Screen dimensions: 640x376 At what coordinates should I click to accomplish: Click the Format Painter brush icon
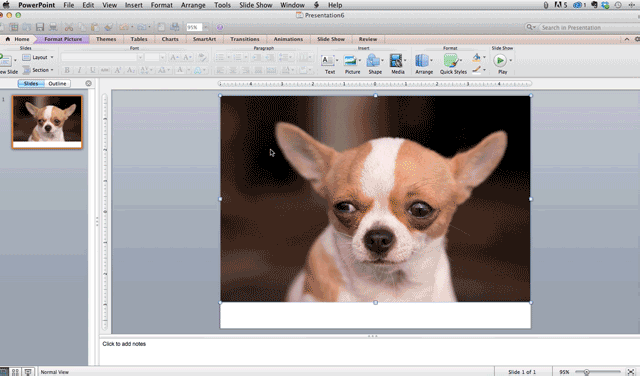108,27
